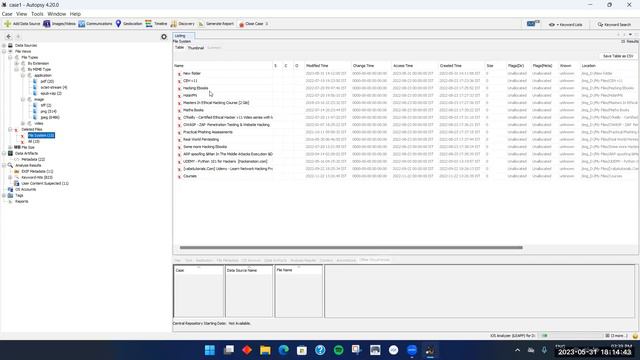Select the Reports node
The image size is (640, 360).
(22, 201)
